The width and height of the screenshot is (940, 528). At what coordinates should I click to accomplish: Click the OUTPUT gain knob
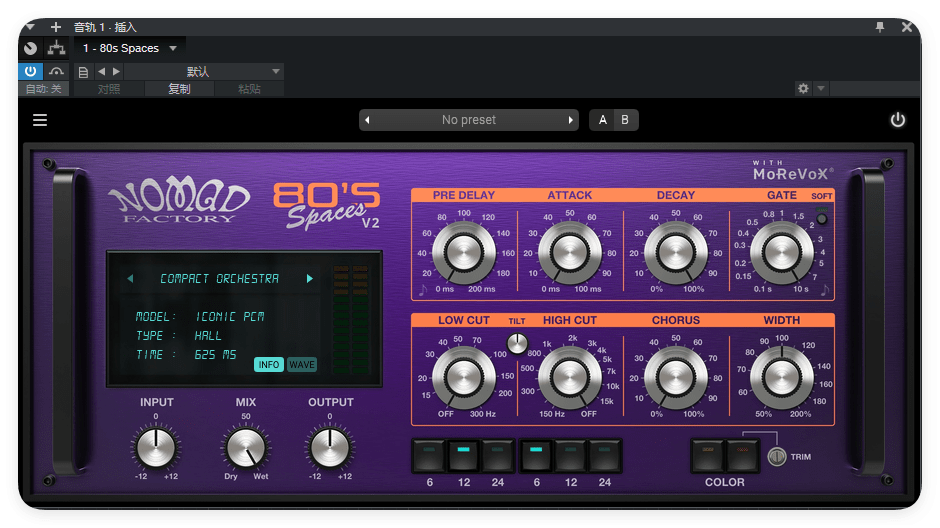(x=330, y=448)
